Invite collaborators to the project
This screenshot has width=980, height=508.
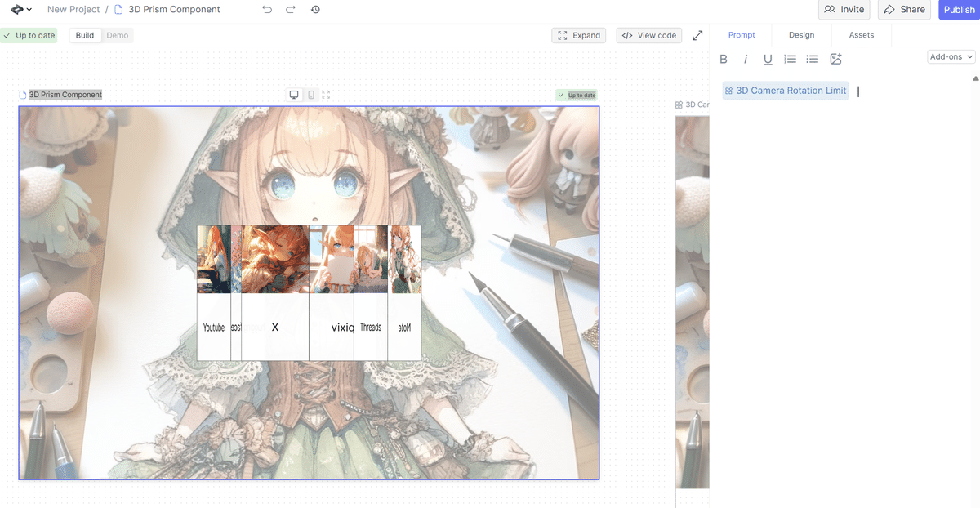844,10
